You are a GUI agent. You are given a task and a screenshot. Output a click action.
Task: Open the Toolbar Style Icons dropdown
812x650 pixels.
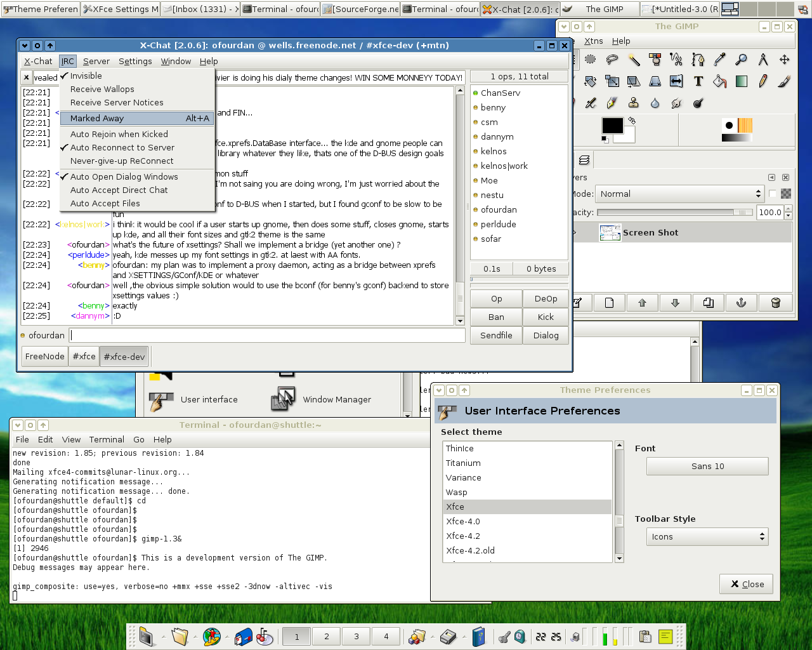tap(707, 537)
